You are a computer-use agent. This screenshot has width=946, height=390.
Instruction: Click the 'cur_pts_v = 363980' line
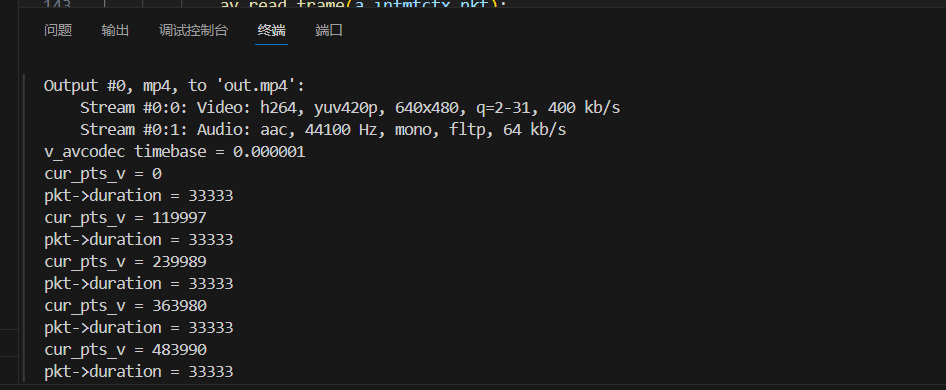(x=125, y=305)
